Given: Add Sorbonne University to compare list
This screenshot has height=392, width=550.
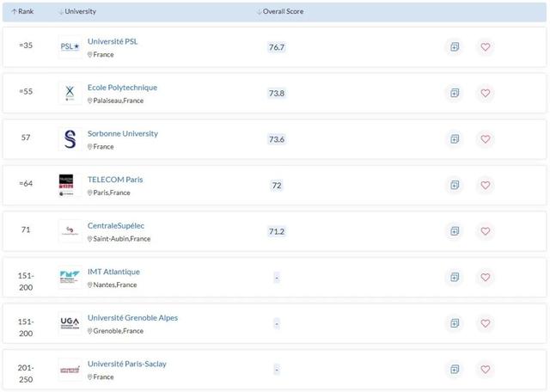Looking at the screenshot, I should pyautogui.click(x=454, y=139).
